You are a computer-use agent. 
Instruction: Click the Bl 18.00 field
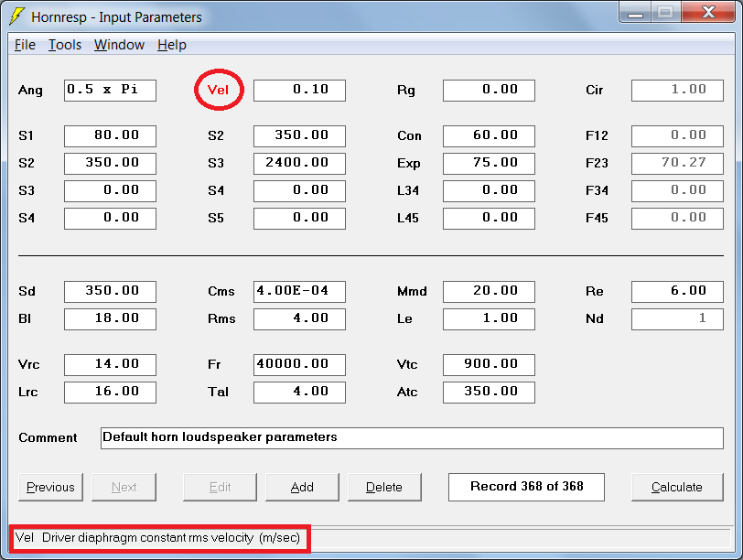pyautogui.click(x=110, y=318)
